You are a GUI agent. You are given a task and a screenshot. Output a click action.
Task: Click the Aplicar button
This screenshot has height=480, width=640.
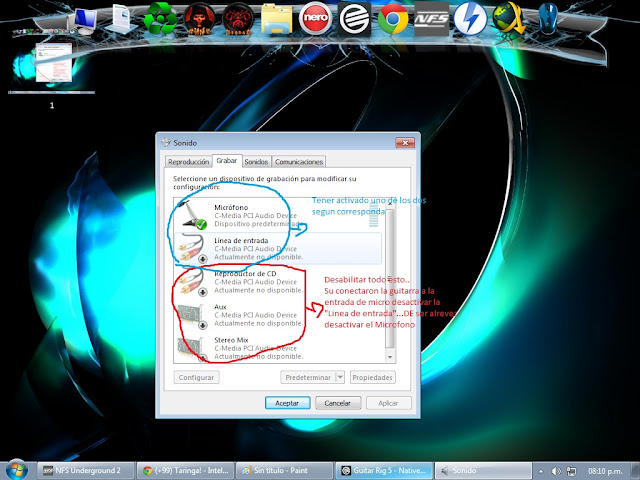tap(389, 403)
